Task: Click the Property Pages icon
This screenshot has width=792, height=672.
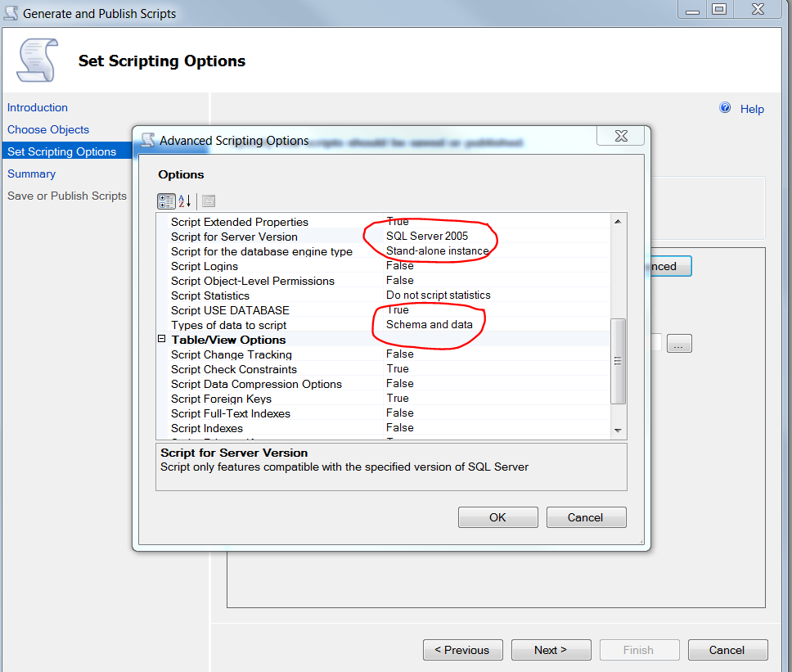Action: pos(208,201)
